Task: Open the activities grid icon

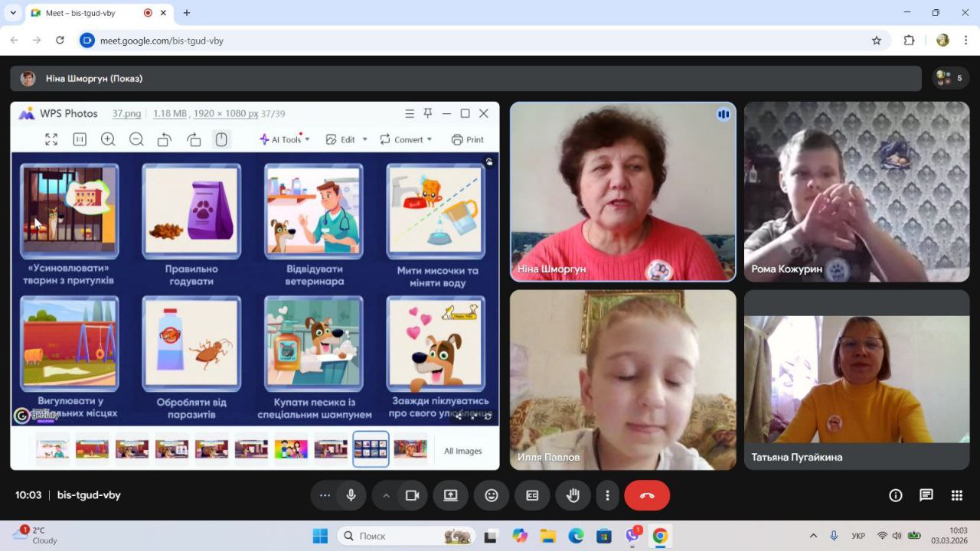Action: click(957, 495)
